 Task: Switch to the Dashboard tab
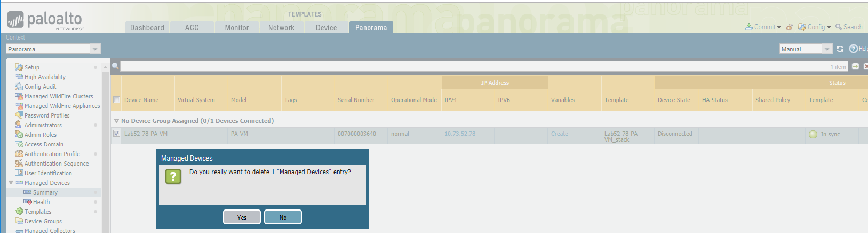pyautogui.click(x=147, y=28)
